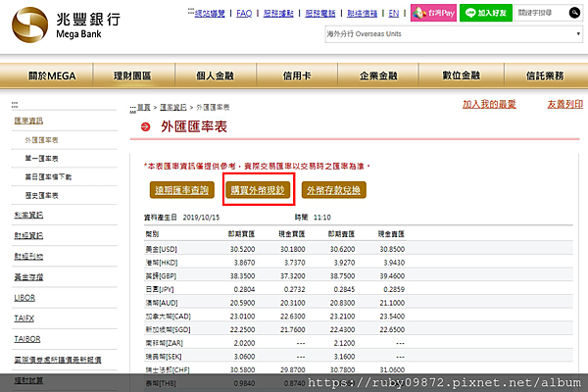
Task: Switch to English via EN link
Action: [x=394, y=14]
